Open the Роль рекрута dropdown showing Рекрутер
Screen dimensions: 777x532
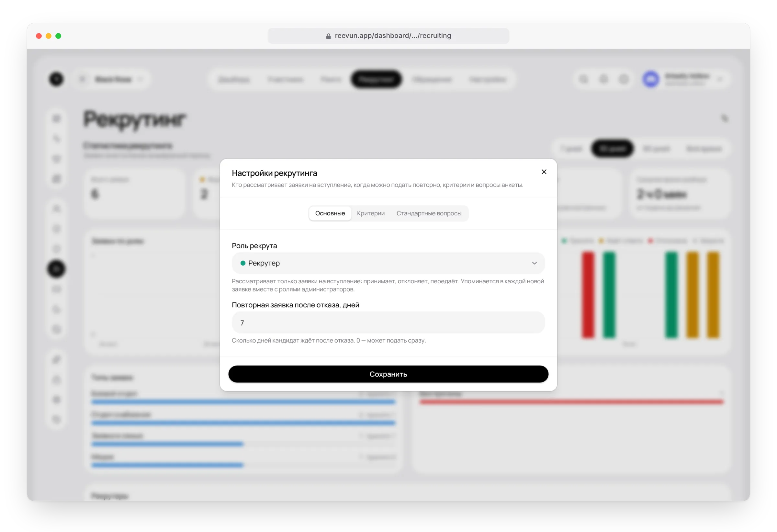pos(388,263)
